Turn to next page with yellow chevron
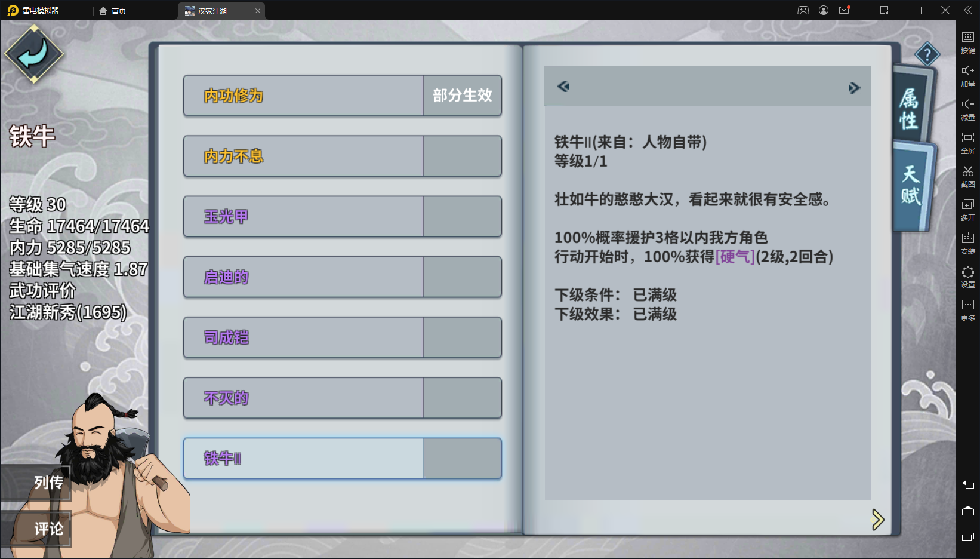980x559 pixels. (877, 520)
